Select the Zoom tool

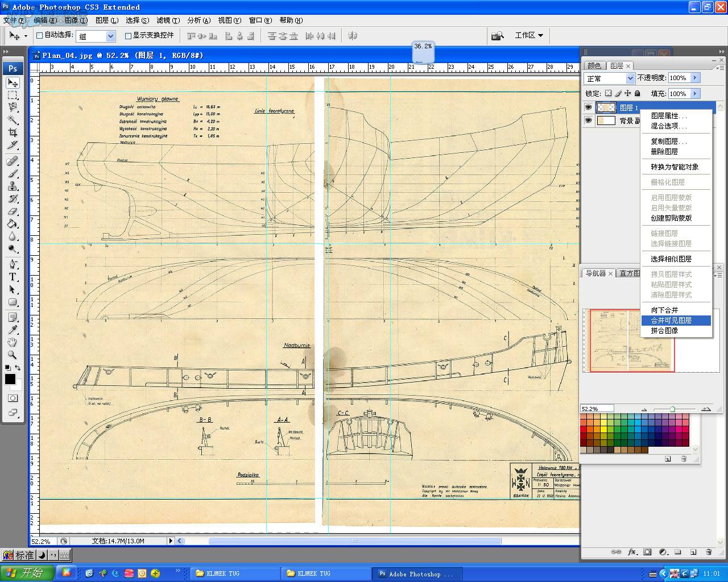pos(13,355)
